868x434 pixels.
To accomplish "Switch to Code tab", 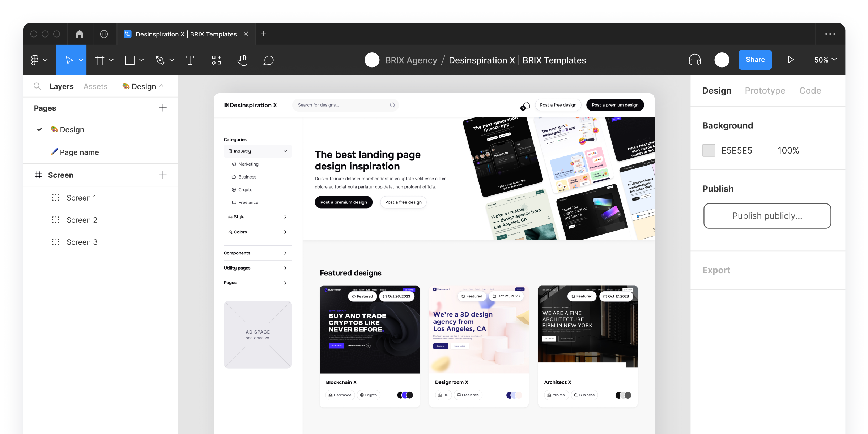I will (x=810, y=90).
